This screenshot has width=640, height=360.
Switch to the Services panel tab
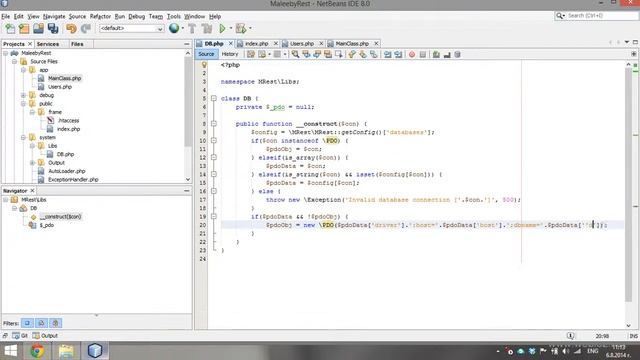tap(48, 44)
